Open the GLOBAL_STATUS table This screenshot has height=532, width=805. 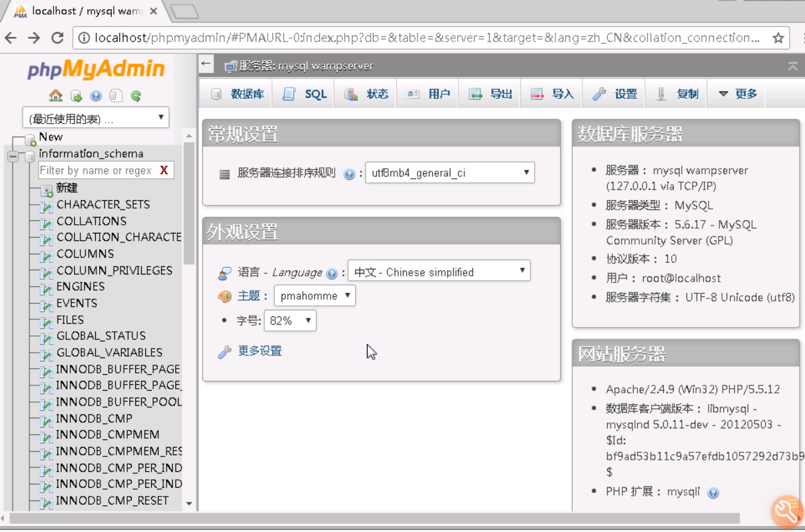[x=101, y=336]
